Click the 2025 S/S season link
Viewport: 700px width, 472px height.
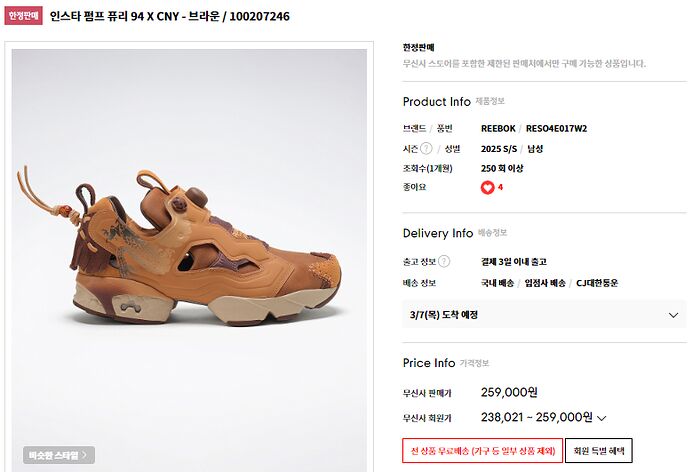click(499, 149)
